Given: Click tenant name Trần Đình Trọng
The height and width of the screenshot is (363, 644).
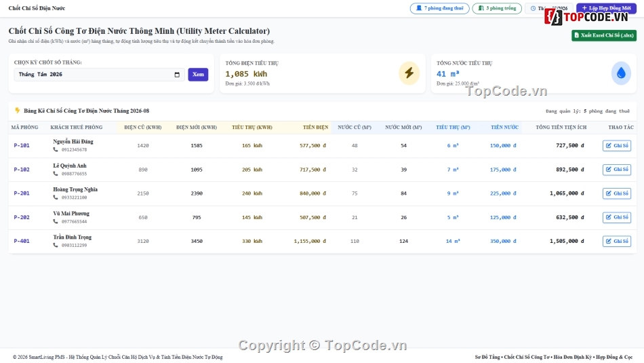Looking at the screenshot, I should [73, 237].
